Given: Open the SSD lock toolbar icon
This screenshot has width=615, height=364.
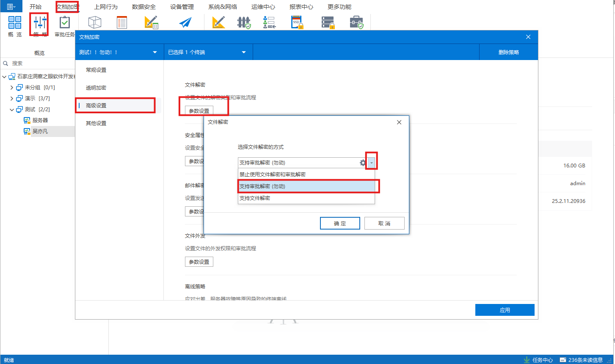Looking at the screenshot, I should coord(297,22).
